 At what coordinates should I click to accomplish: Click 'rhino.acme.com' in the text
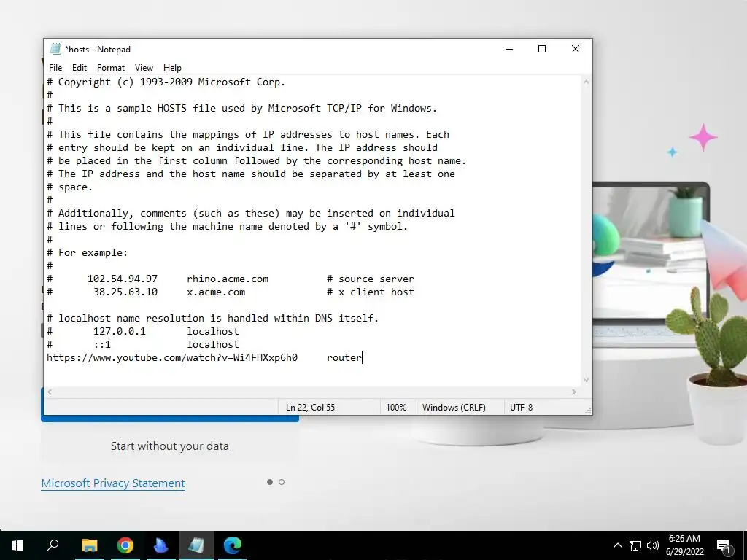coord(228,279)
